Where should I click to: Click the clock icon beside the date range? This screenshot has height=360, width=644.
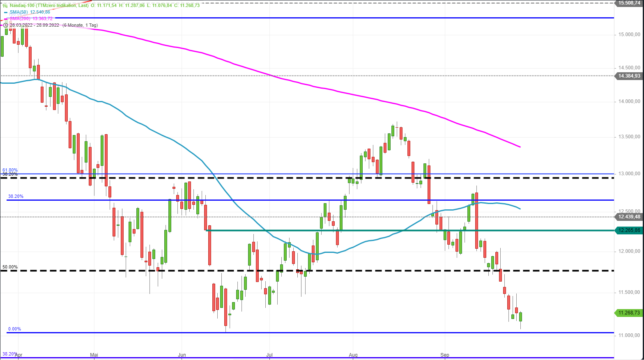point(5,25)
